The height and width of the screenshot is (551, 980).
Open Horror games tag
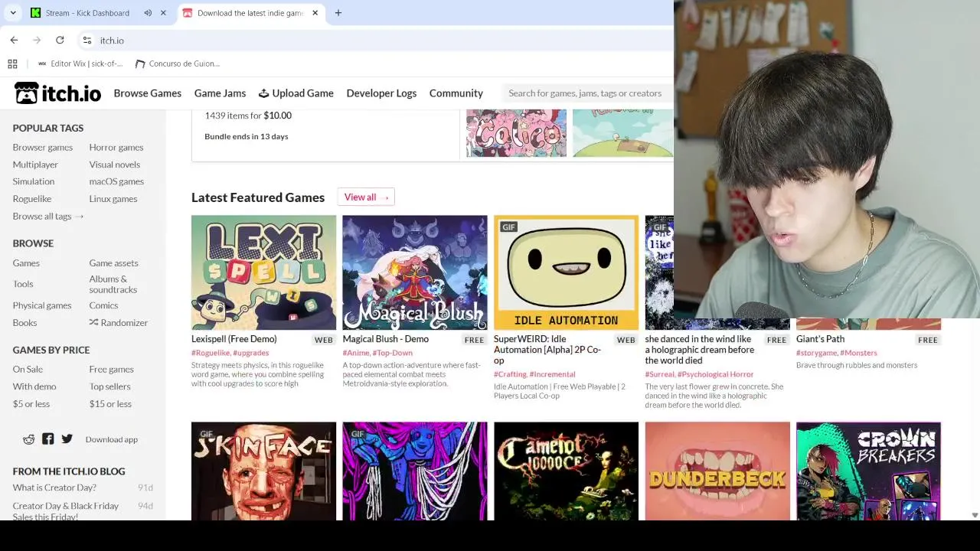[116, 147]
